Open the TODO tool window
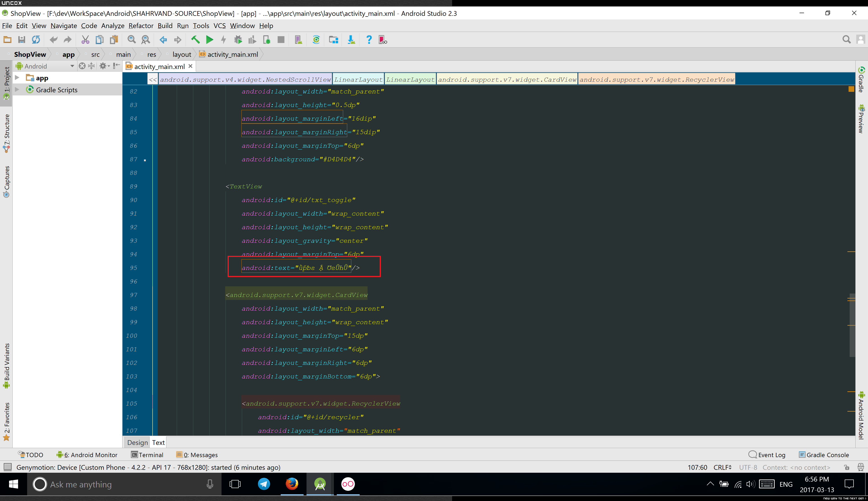 coord(31,455)
